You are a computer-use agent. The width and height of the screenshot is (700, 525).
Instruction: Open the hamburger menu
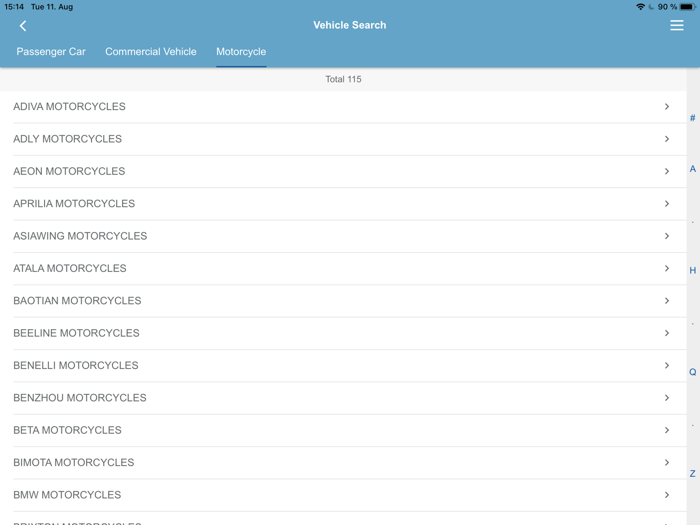coord(676,25)
